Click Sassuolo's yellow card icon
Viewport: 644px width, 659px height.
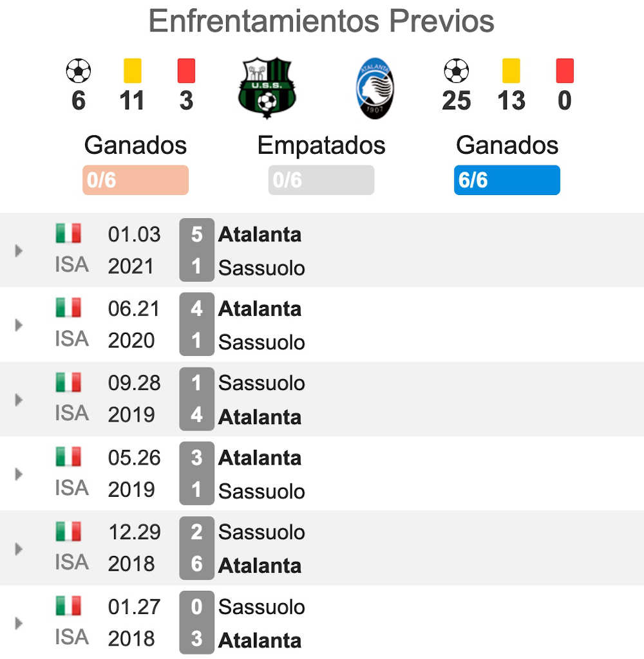(133, 71)
